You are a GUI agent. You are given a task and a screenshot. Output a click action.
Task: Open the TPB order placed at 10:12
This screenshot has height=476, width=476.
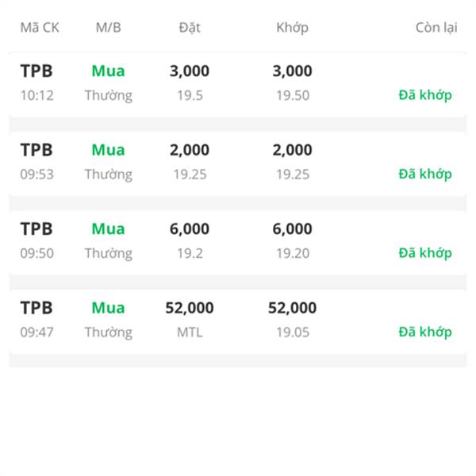[x=238, y=83]
